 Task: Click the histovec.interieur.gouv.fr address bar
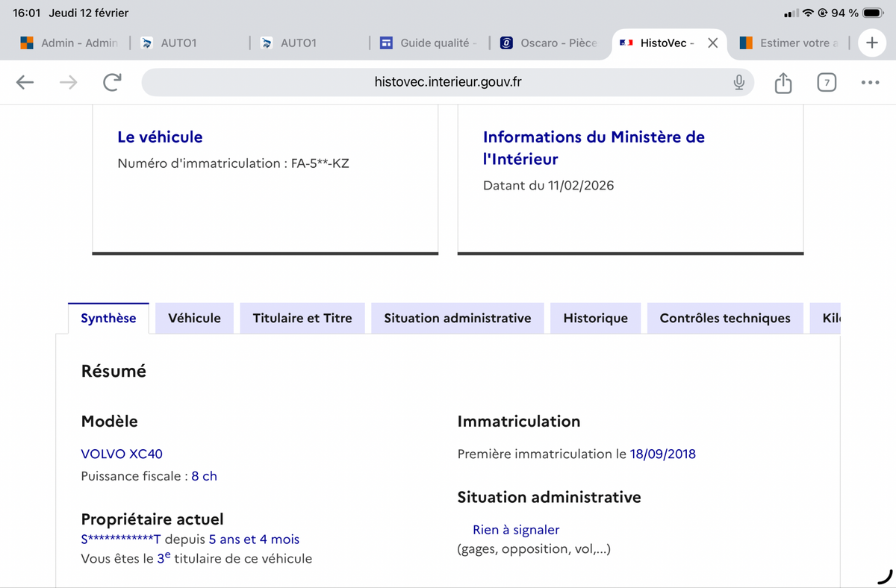click(x=447, y=82)
